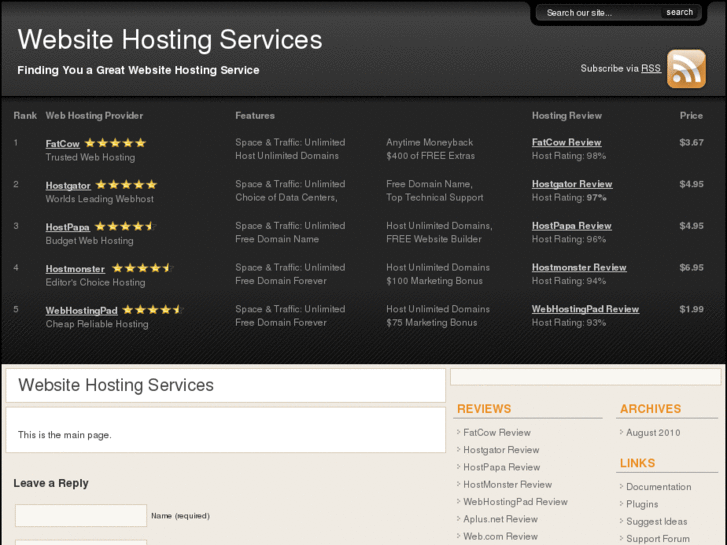This screenshot has width=727, height=545.
Task: Open the August 2010 archive
Action: point(653,433)
